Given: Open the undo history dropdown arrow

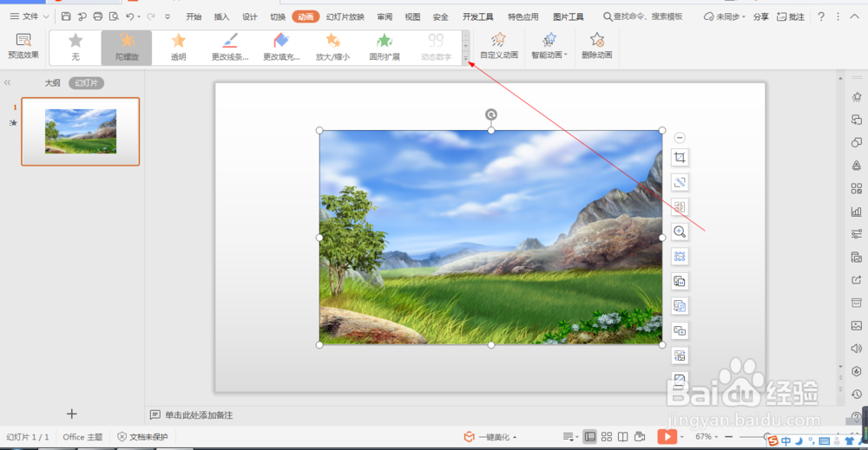Looking at the screenshot, I should [x=139, y=17].
